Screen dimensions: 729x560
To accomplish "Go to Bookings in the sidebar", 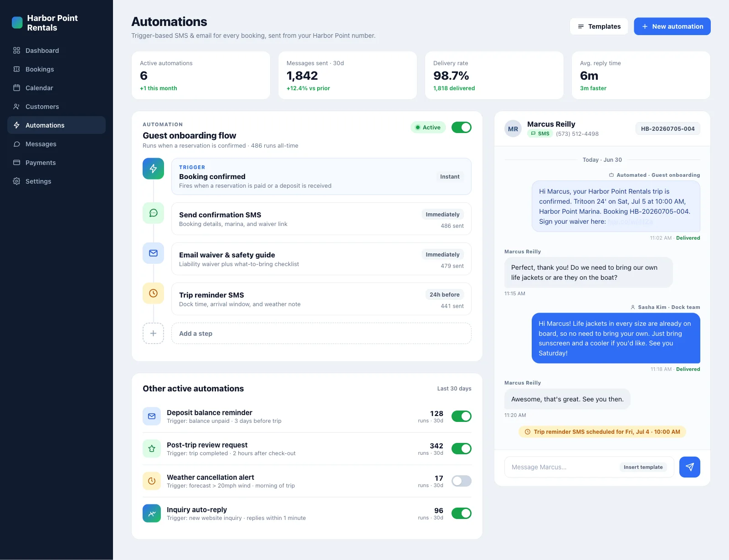I will 56,69.
